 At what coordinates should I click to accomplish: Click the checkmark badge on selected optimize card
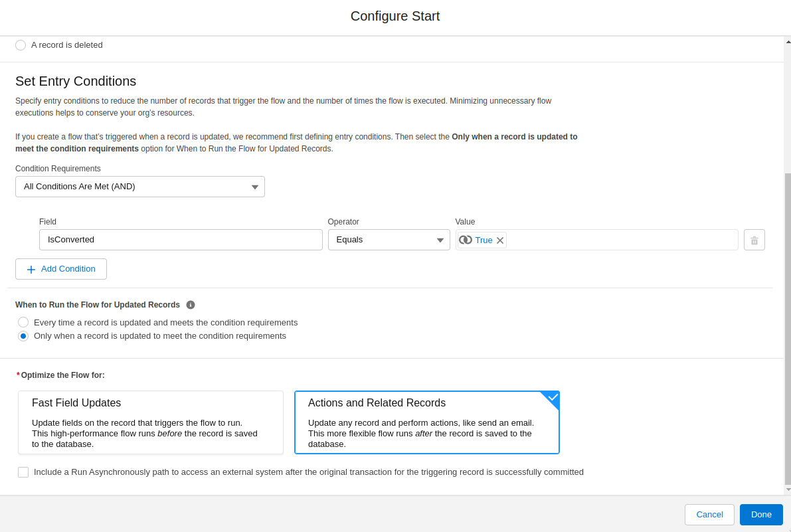553,397
